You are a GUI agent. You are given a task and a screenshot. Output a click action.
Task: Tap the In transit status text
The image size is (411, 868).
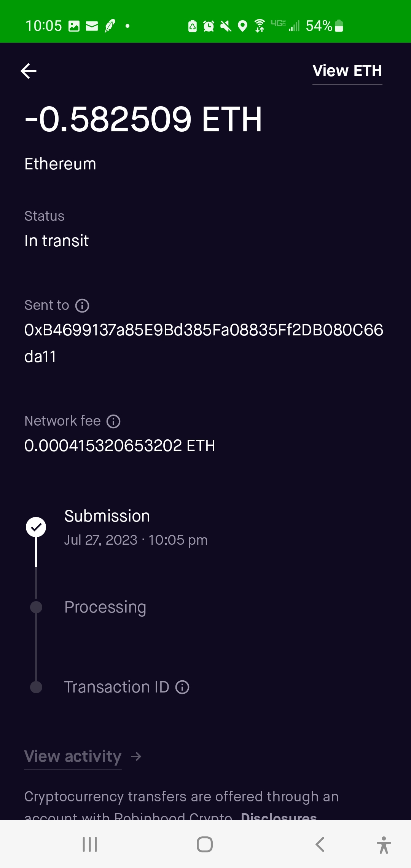[56, 241]
